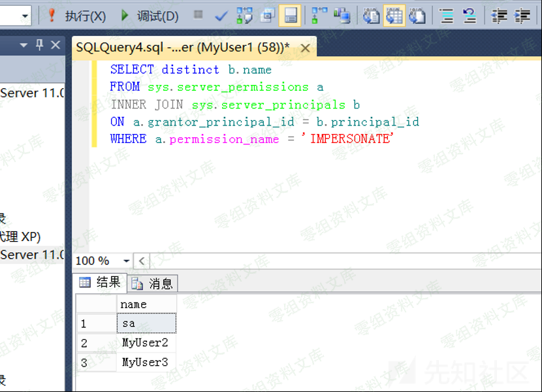Select Results to Text output icon
This screenshot has width=542, height=392.
tap(371, 16)
